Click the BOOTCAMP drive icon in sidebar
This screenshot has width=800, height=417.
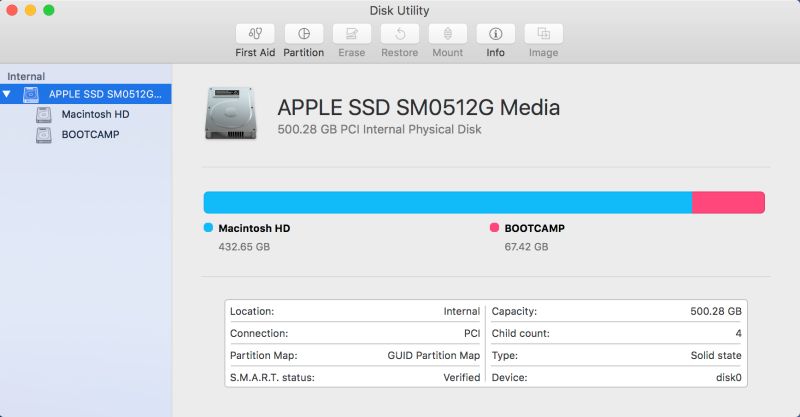[x=44, y=135]
